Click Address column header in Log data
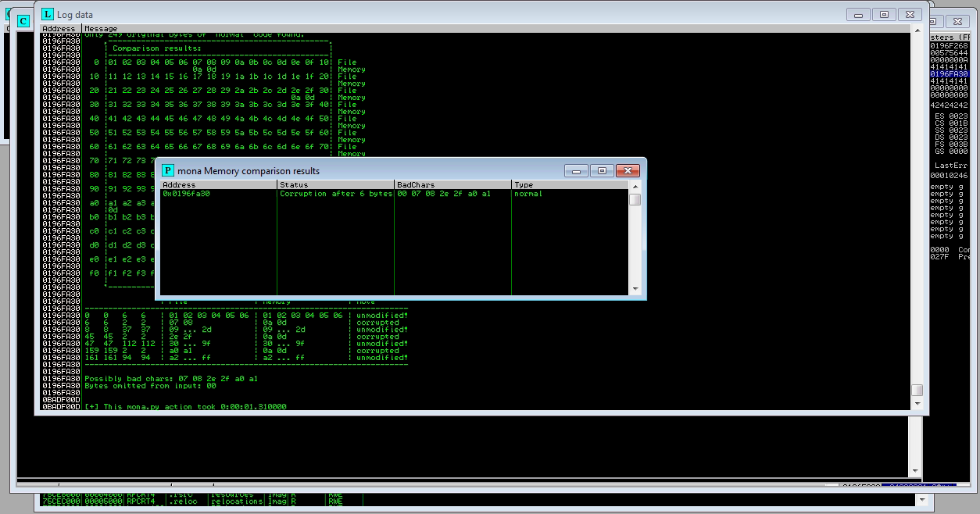The width and height of the screenshot is (980, 514). 61,29
